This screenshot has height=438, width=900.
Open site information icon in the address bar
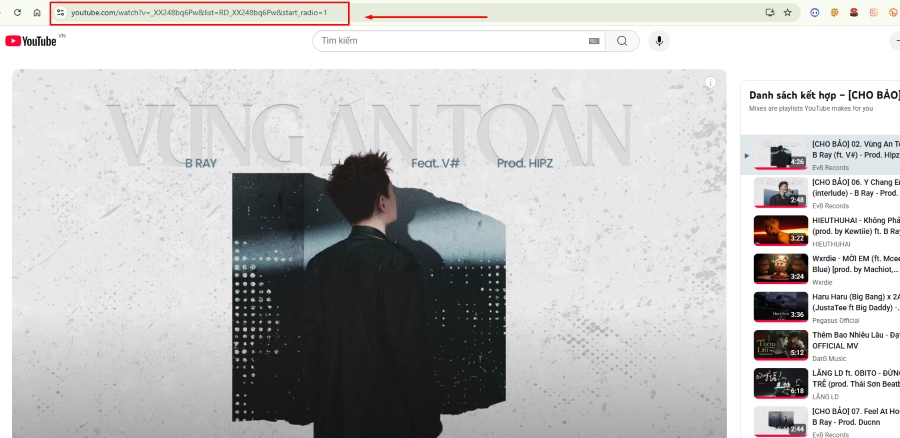click(x=60, y=12)
